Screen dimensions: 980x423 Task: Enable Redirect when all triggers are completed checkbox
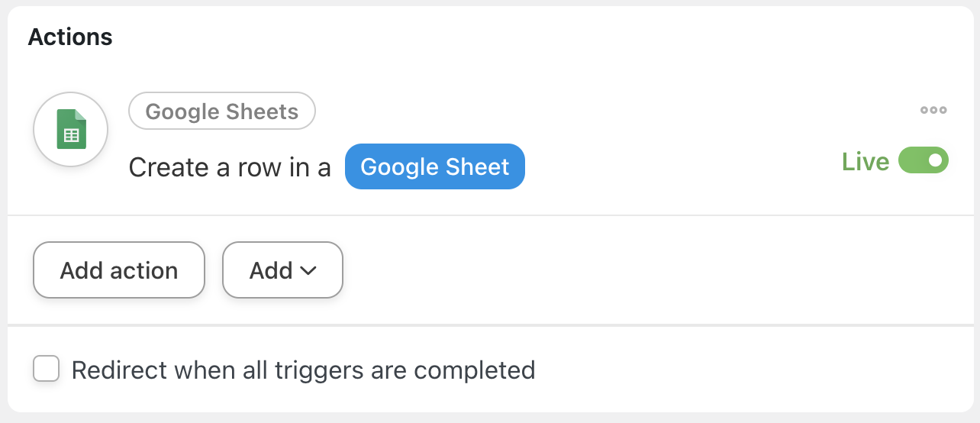47,370
